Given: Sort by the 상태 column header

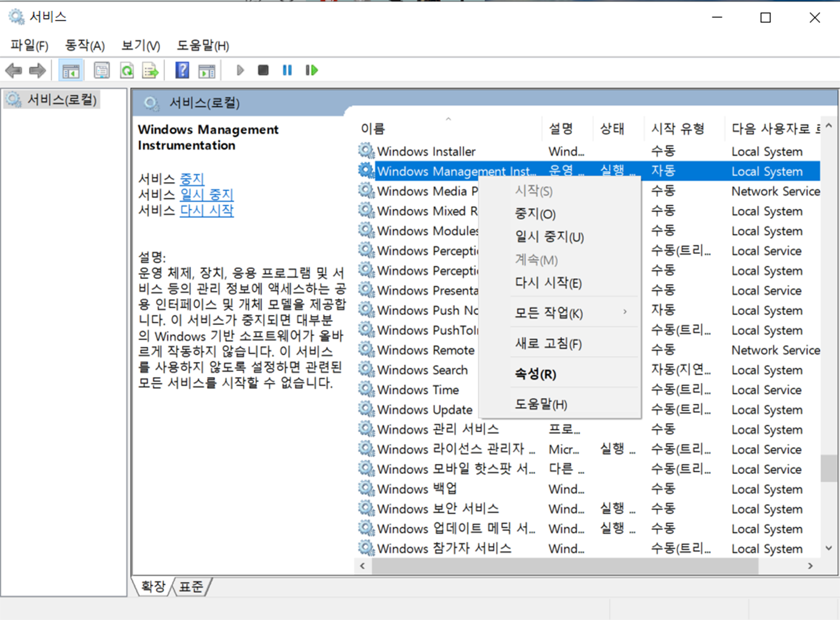Looking at the screenshot, I should click(618, 128).
